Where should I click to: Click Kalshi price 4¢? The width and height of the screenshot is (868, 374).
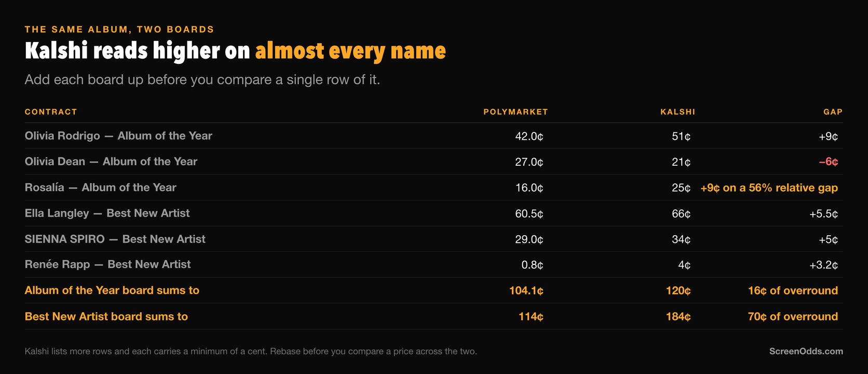(x=684, y=265)
